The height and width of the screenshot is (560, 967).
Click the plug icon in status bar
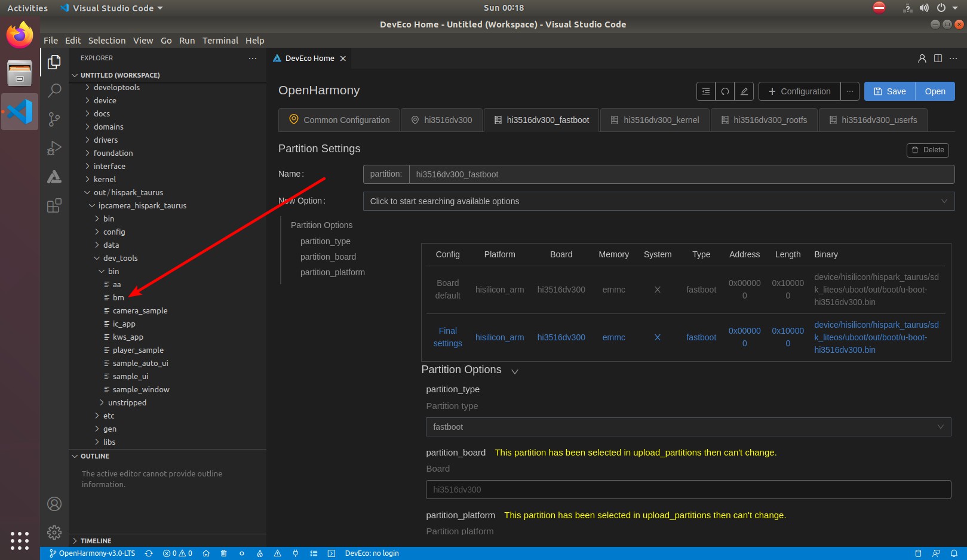[x=296, y=553]
